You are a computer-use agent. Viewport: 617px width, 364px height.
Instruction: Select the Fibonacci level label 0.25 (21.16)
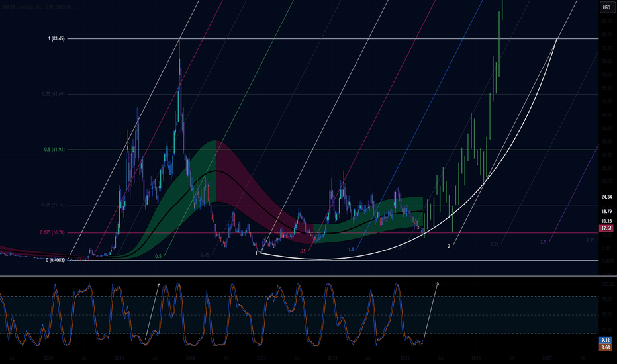[x=53, y=205]
